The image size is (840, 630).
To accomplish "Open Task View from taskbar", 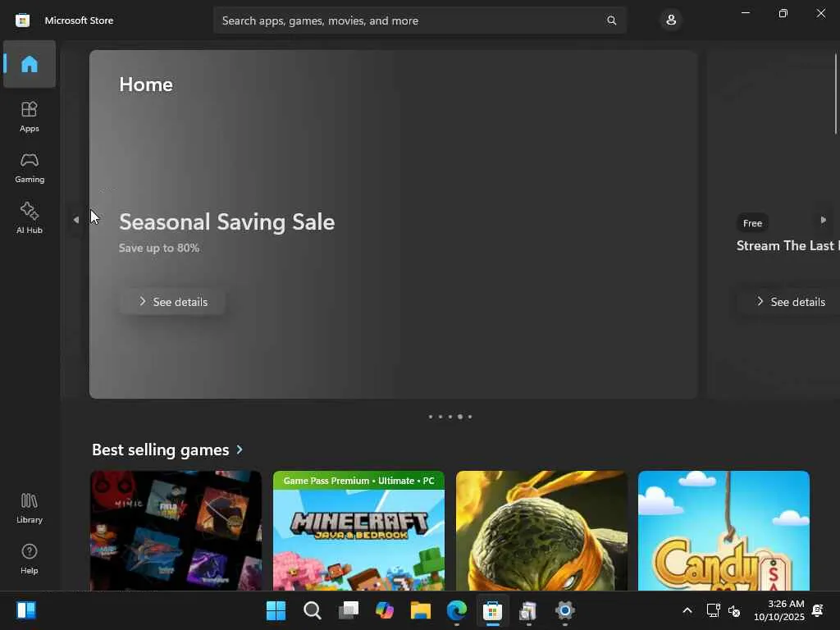I will click(x=348, y=610).
